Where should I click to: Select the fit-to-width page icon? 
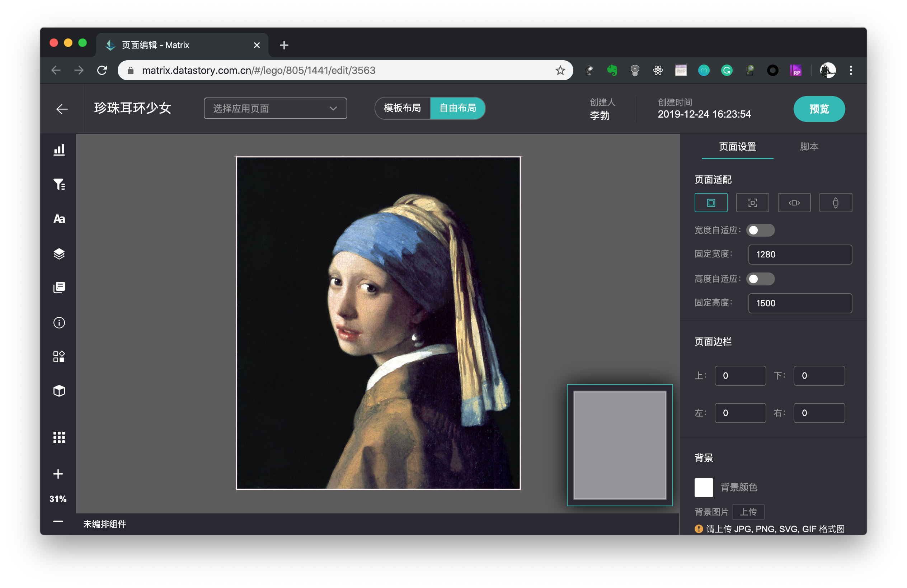tap(794, 203)
